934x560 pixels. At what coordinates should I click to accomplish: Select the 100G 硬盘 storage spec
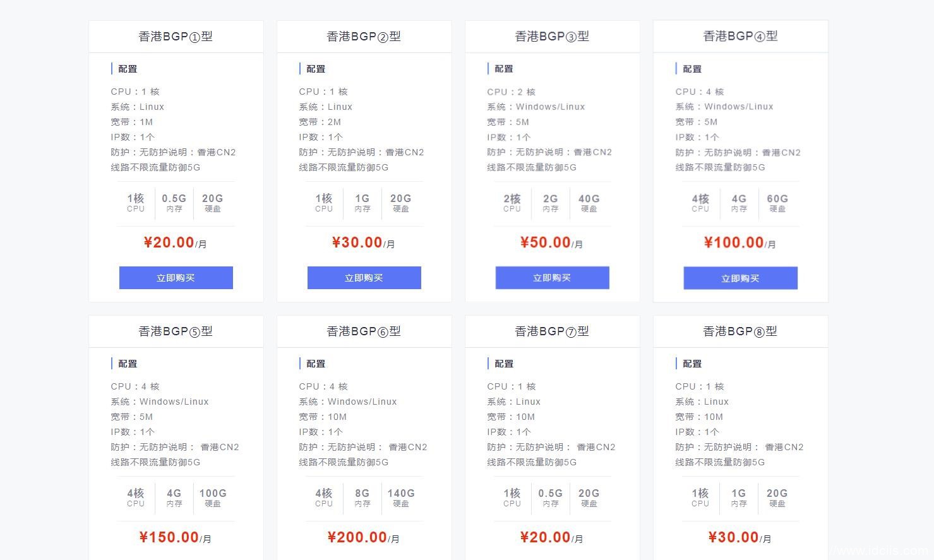tap(213, 497)
